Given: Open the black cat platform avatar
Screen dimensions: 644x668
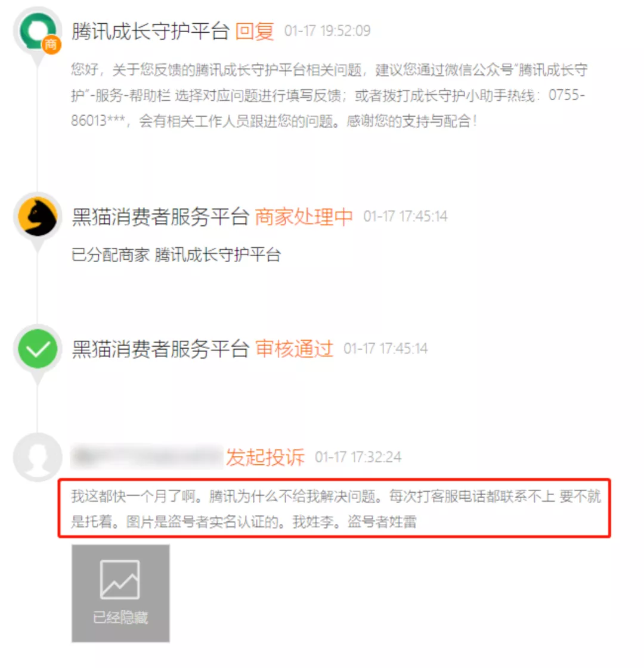Looking at the screenshot, I should (38, 217).
